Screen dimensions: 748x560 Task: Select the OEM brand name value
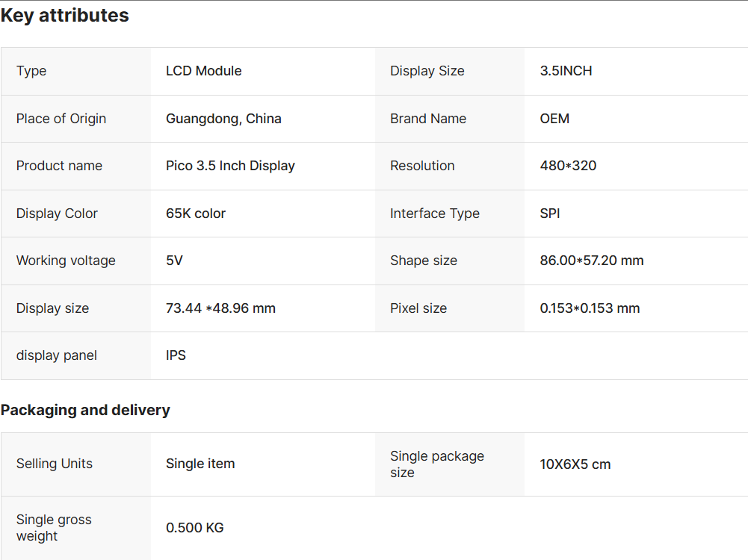[554, 119]
